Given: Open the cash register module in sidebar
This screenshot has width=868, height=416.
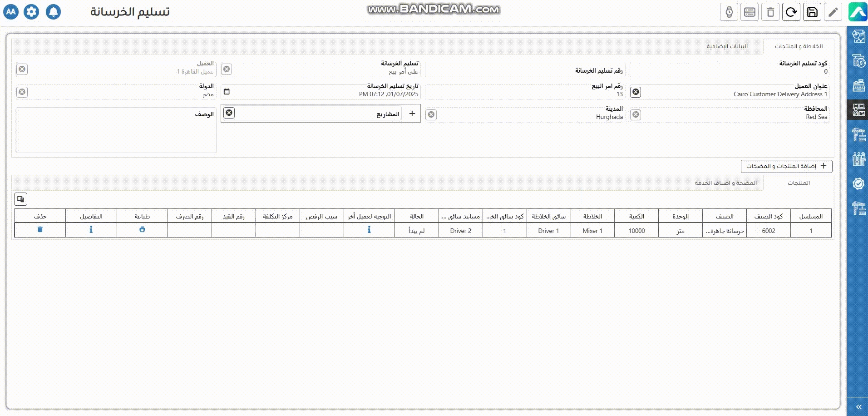Looking at the screenshot, I should click(858, 85).
